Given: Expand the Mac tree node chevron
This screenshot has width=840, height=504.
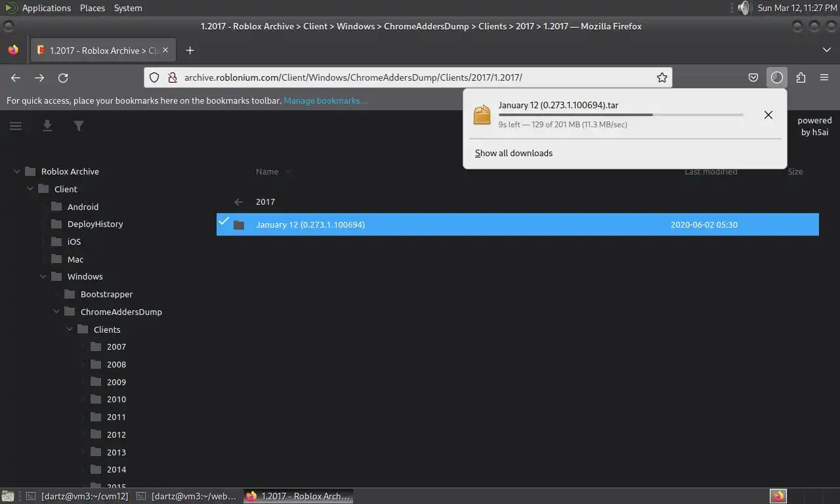Looking at the screenshot, I should tap(43, 259).
